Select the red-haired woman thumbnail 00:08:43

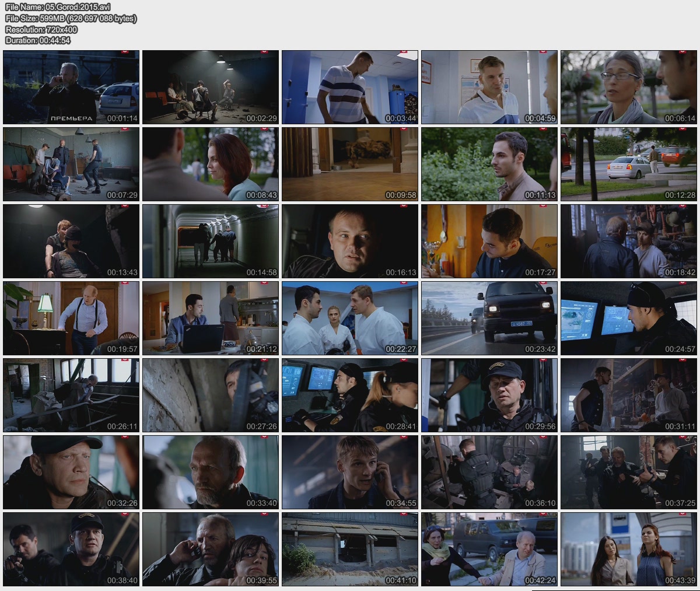point(211,164)
